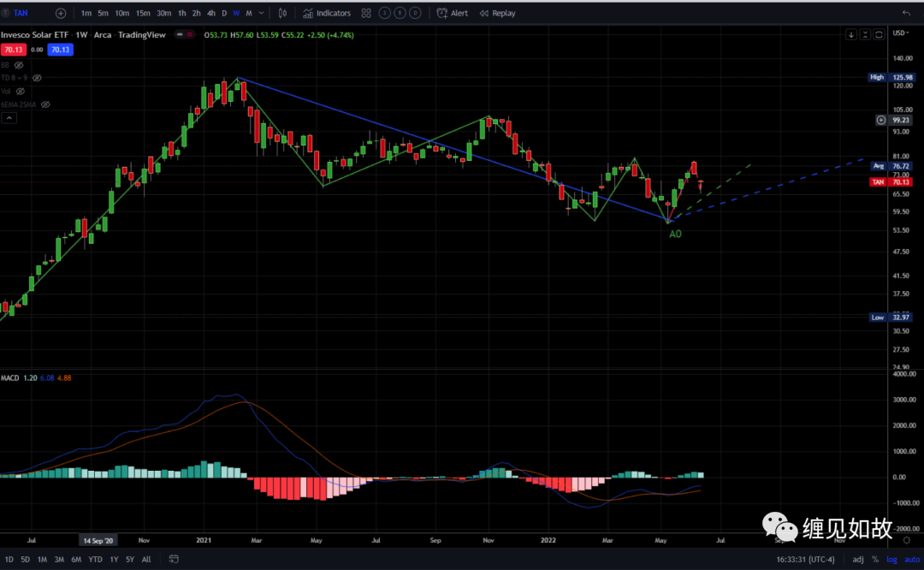Click the blue 70.13 price box

pyautogui.click(x=60, y=50)
